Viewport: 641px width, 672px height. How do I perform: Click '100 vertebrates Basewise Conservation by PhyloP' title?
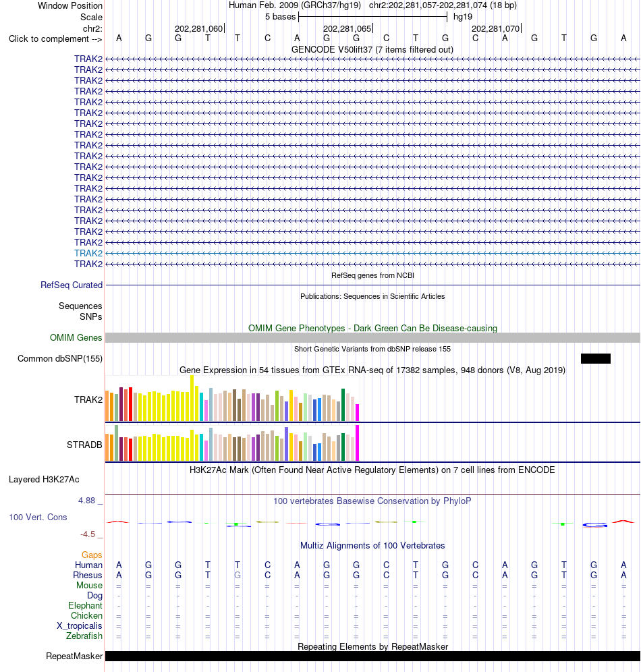point(372,501)
